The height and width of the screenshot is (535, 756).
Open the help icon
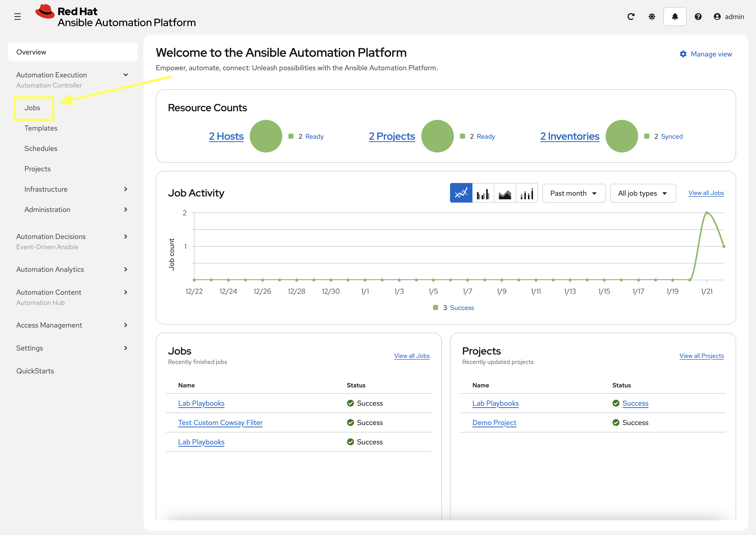698,17
